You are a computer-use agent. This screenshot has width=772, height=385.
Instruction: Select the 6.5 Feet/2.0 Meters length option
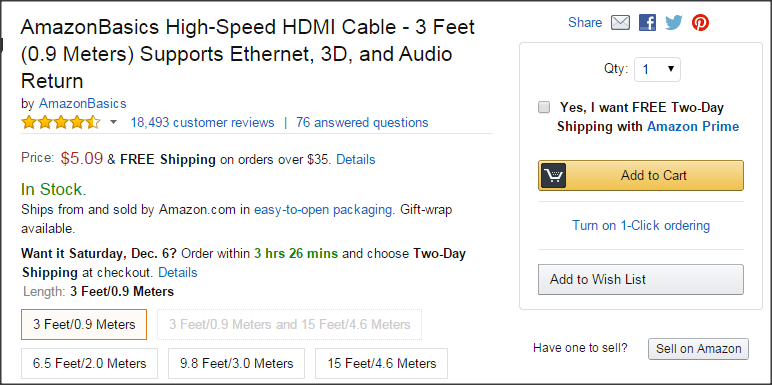coord(90,364)
